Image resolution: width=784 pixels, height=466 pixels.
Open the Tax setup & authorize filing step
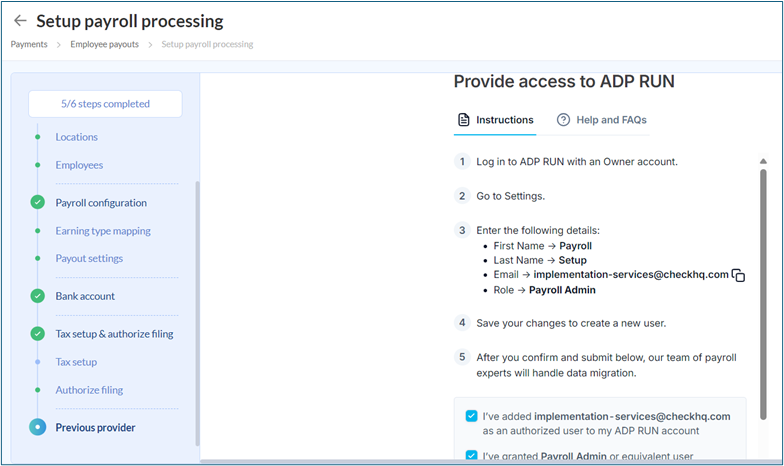(x=114, y=334)
